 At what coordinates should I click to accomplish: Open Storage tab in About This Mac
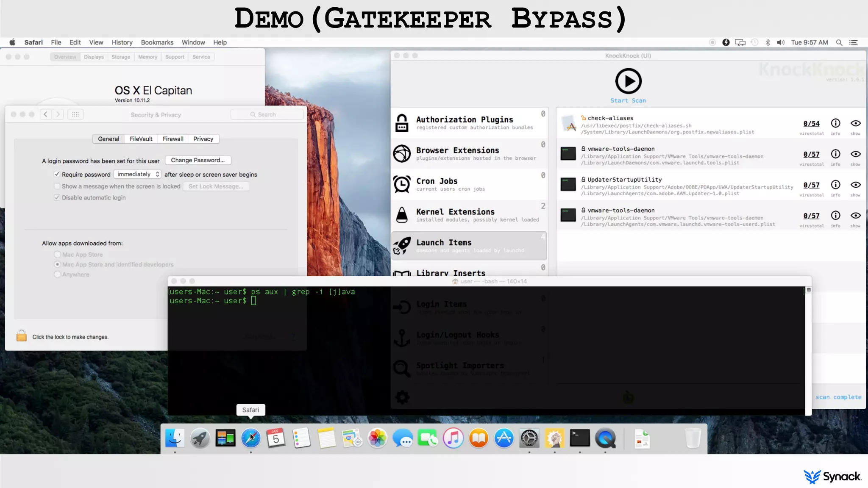click(121, 57)
